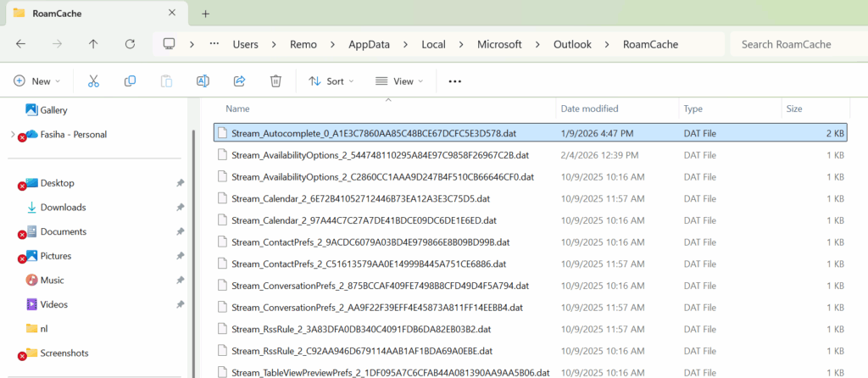Click the This PC monitor icon in address bar
This screenshot has height=378, width=868.
point(170,44)
